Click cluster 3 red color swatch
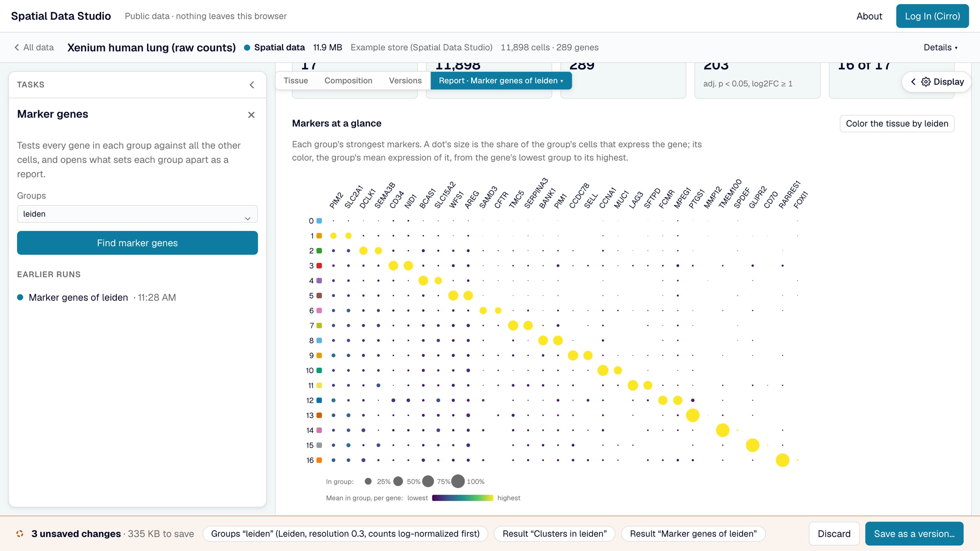The width and height of the screenshot is (980, 551). tap(319, 266)
